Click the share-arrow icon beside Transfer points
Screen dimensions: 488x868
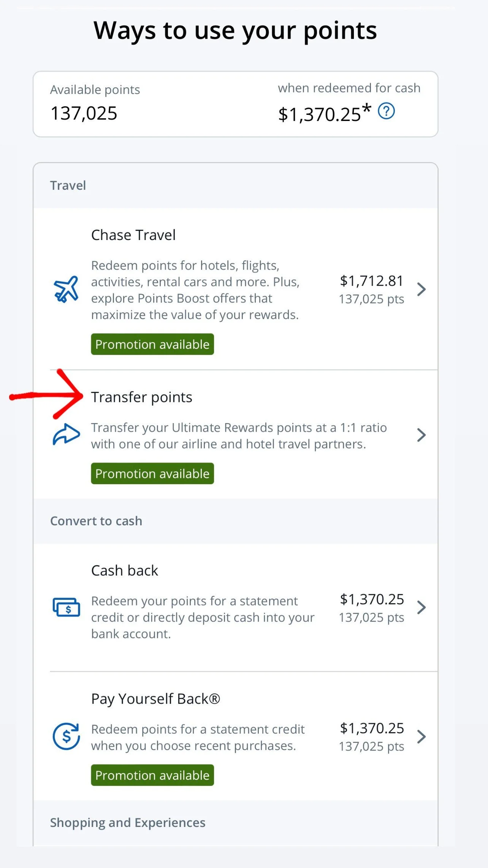[66, 434]
